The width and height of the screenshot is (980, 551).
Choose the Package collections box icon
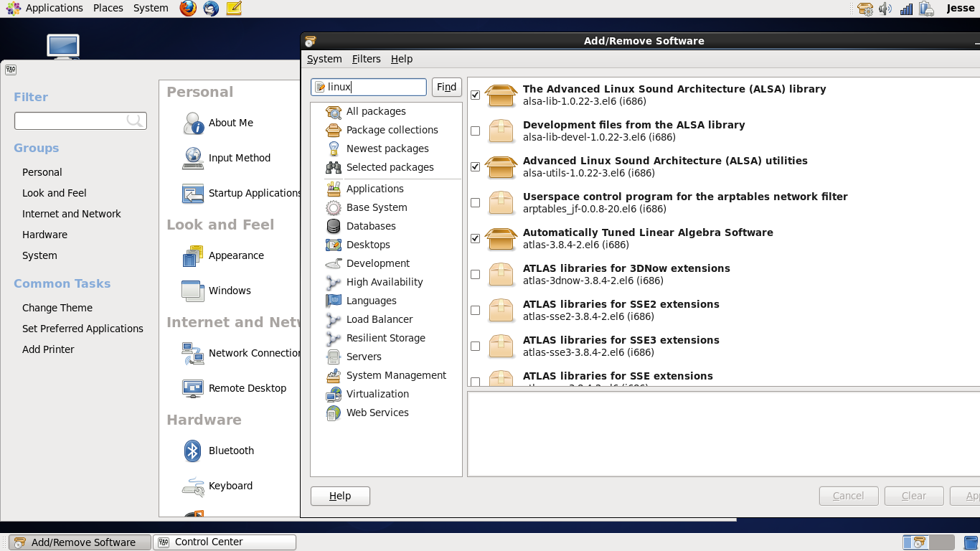[334, 130]
